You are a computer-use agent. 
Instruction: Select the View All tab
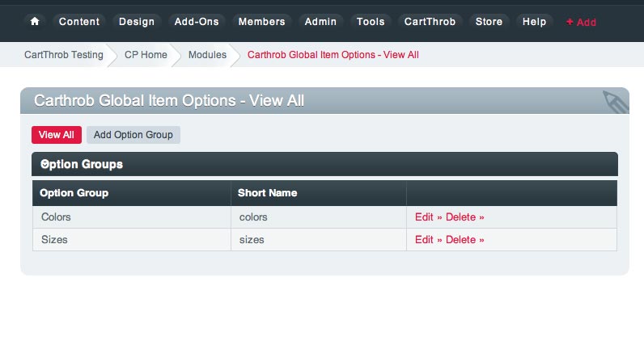(x=57, y=135)
